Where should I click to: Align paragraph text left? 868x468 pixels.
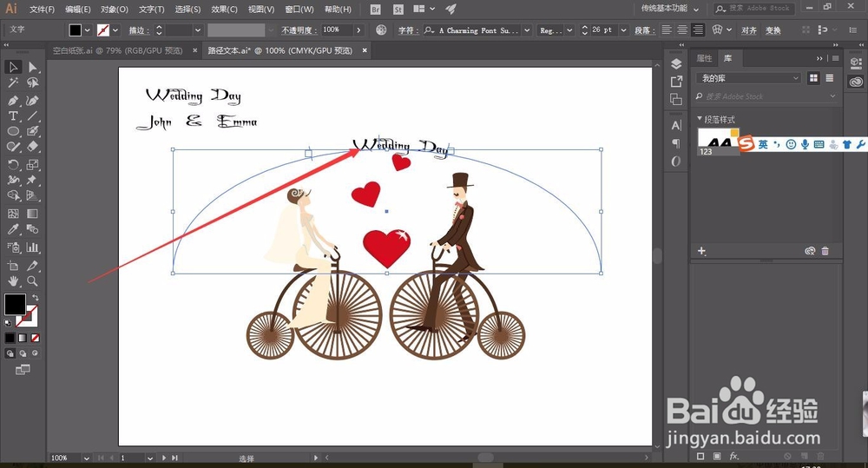pos(667,30)
